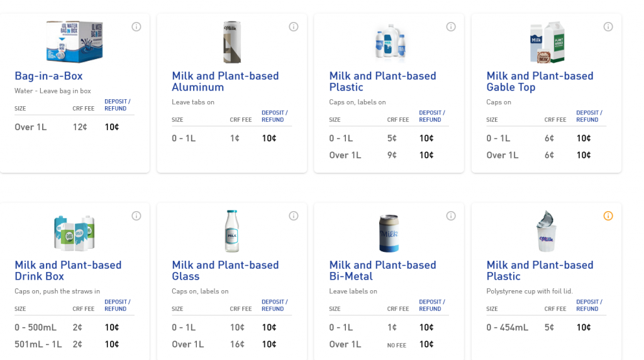Show info for top-row Milk Plastic card

(451, 26)
